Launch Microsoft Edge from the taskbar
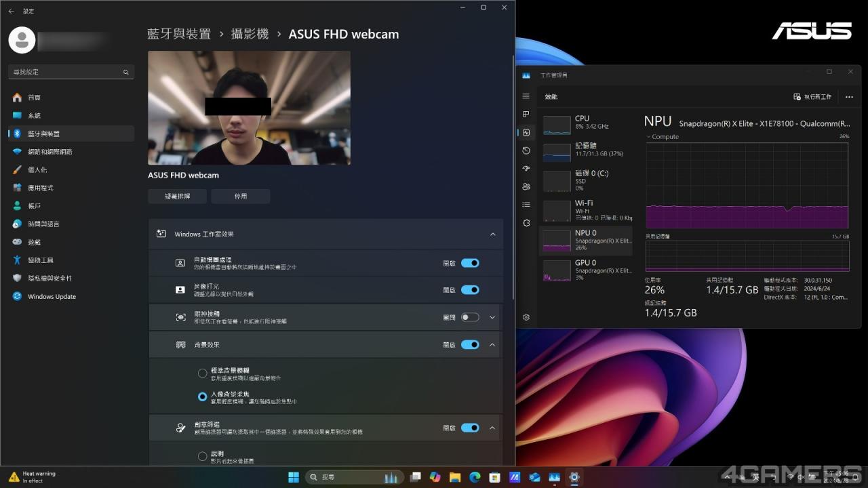 pyautogui.click(x=475, y=477)
